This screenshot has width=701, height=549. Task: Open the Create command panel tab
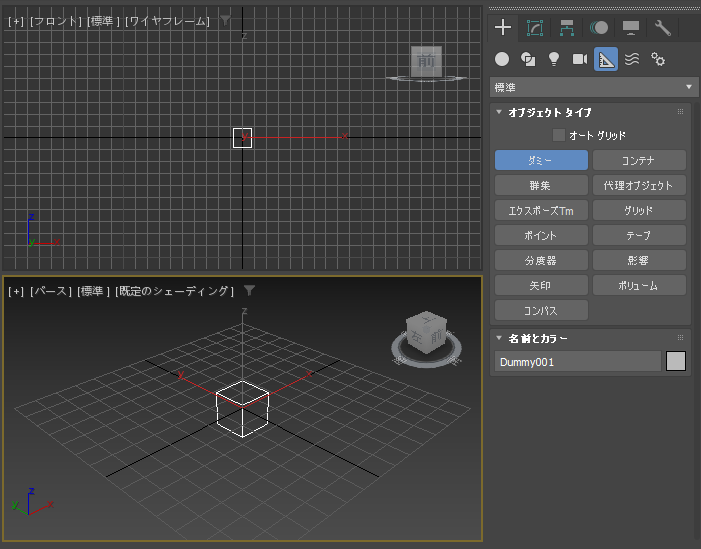(503, 27)
